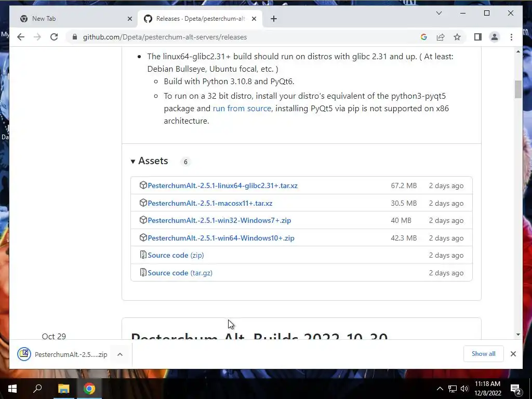Viewport: 532px width, 399px height.
Task: Open the volume tray icon
Action: click(x=464, y=389)
